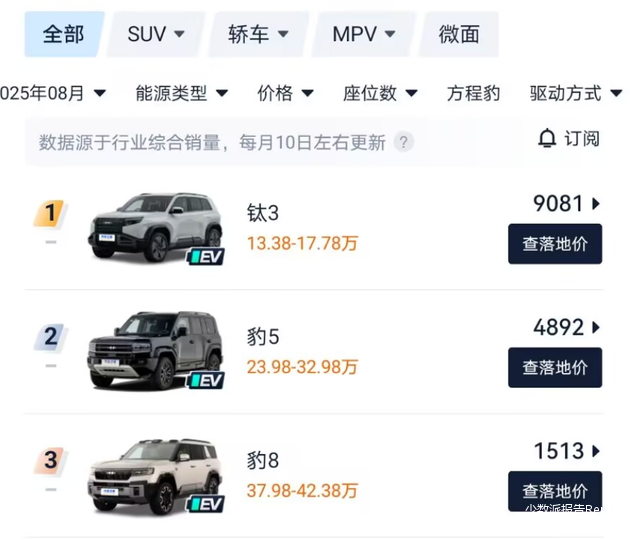Screen dimensions: 630x540
Task: Open the SUV category tab
Action: [x=156, y=34]
